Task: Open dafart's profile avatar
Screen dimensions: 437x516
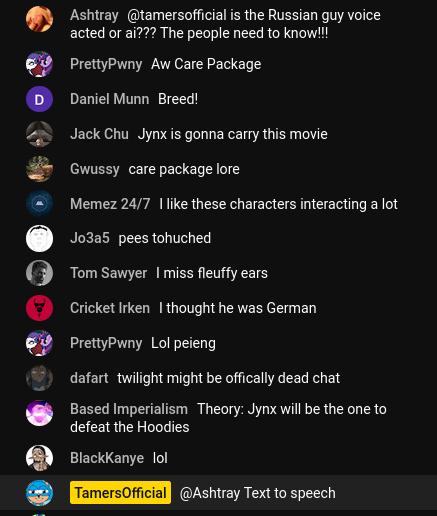Action: pos(39,378)
